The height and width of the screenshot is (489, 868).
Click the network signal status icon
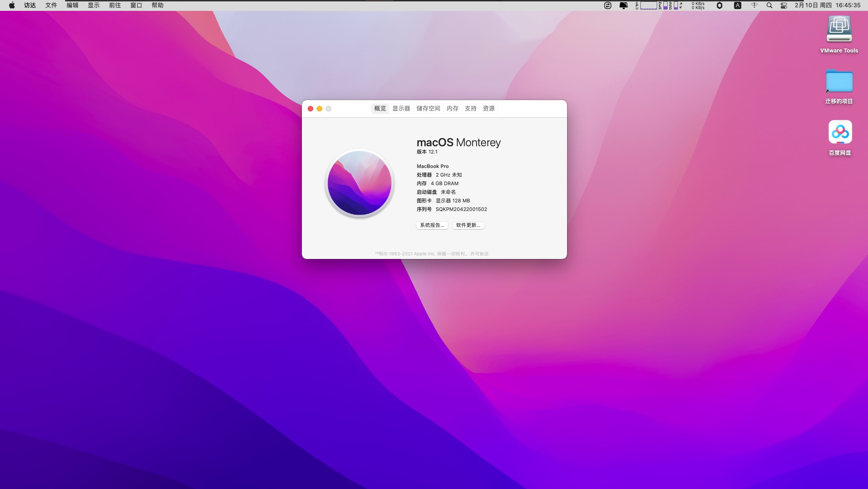coord(754,5)
